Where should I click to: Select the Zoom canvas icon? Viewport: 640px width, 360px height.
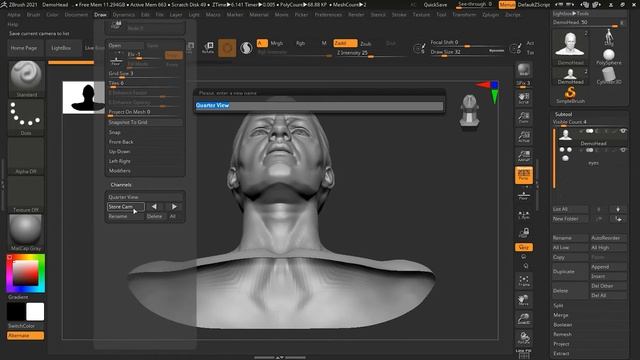click(524, 118)
